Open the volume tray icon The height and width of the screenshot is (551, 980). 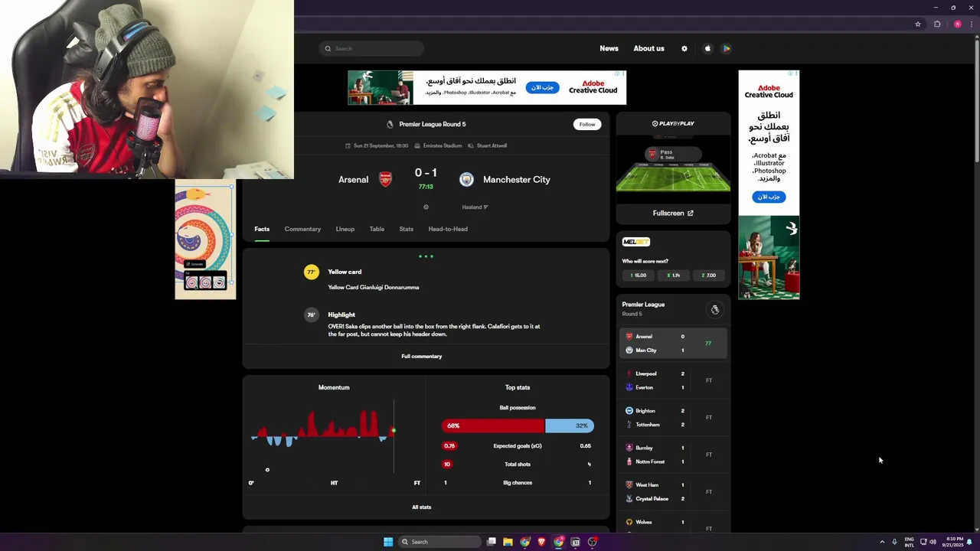pos(933,542)
